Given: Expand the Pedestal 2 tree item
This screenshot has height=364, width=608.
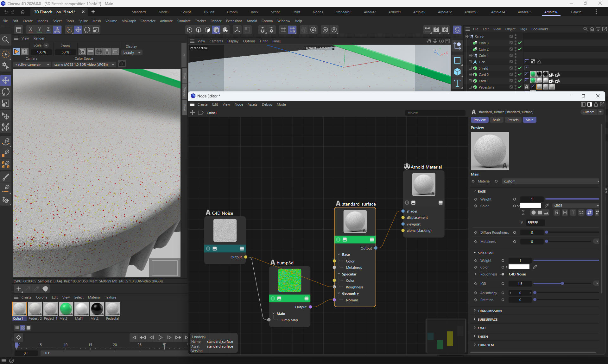Looking at the screenshot, I should [470, 87].
